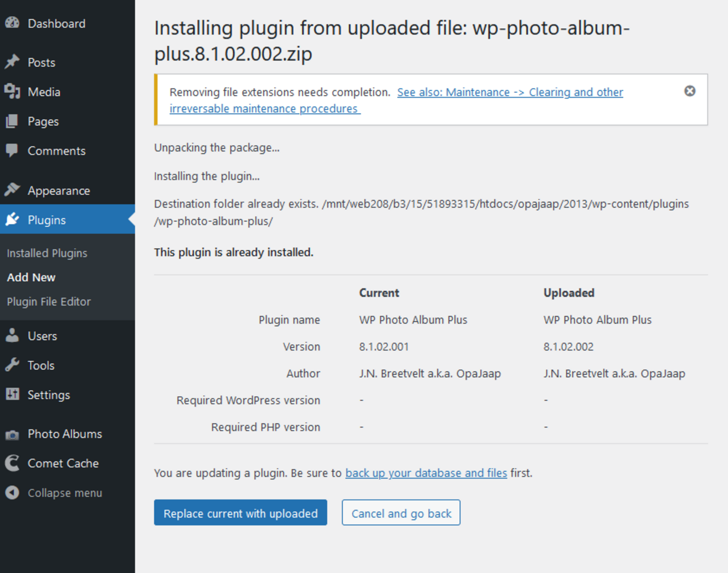
Task: Go to Add New plugin page
Action: pos(31,277)
